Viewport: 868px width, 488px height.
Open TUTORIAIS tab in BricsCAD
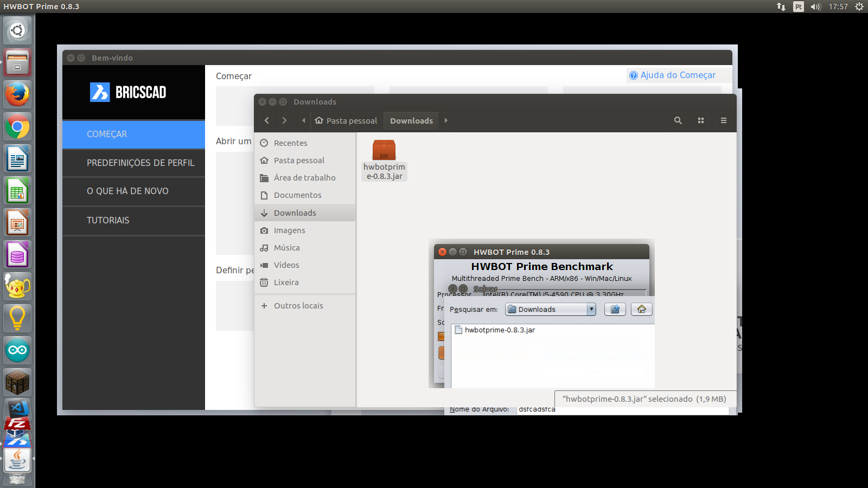pyautogui.click(x=133, y=220)
